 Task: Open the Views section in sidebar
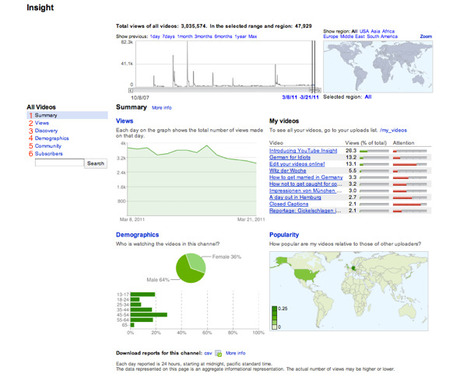[x=42, y=123]
